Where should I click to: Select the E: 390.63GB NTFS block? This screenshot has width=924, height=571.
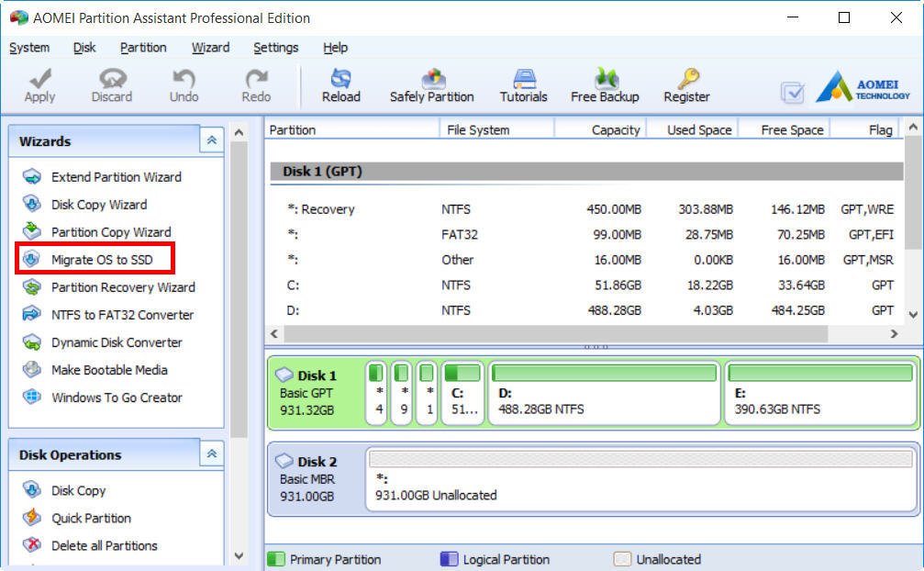point(820,393)
